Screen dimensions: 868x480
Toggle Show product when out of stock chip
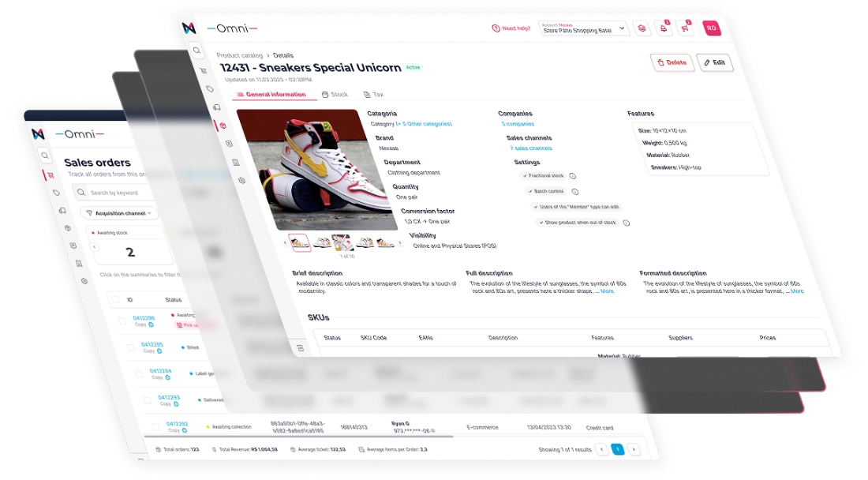click(x=578, y=223)
